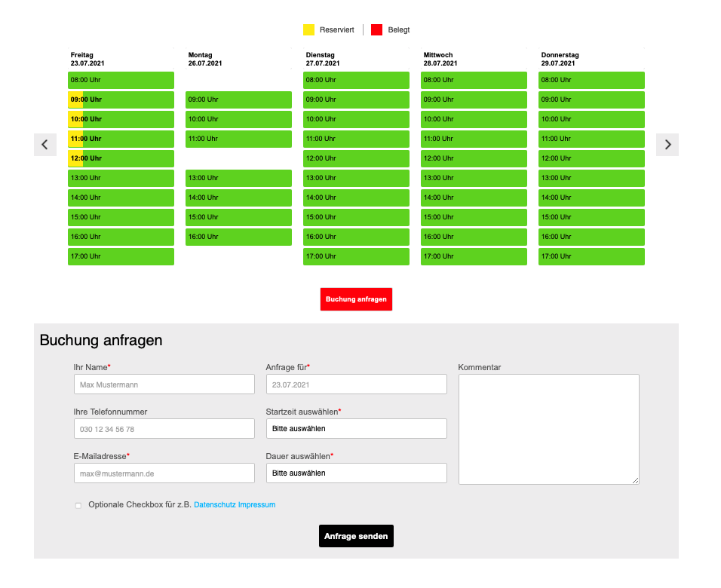This screenshot has width=721, height=588.
Task: Open the Dauer auswählen dropdown
Action: point(356,473)
